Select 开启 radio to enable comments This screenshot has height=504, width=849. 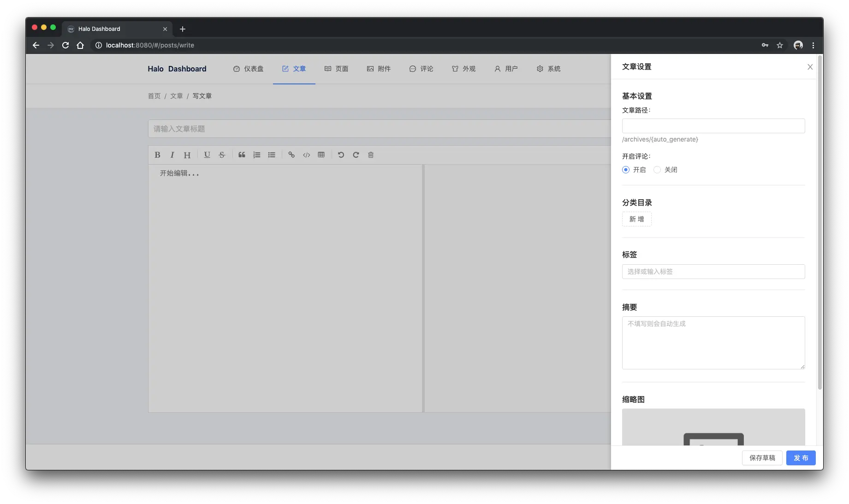626,170
